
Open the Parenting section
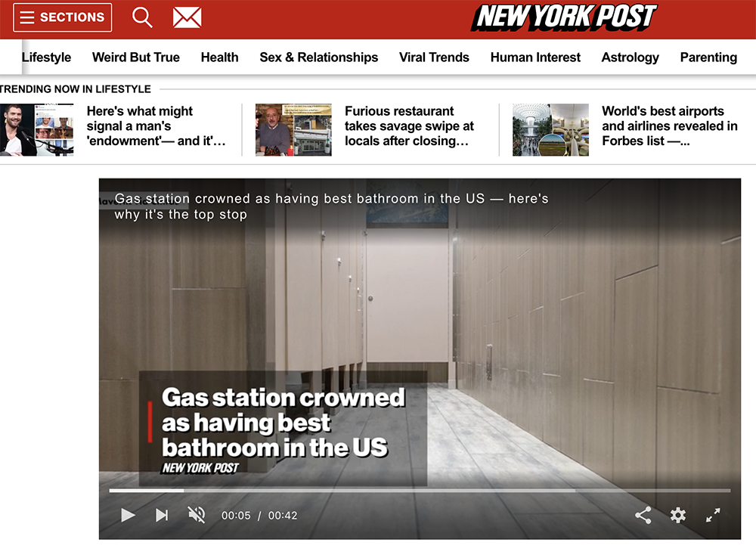[x=708, y=57]
